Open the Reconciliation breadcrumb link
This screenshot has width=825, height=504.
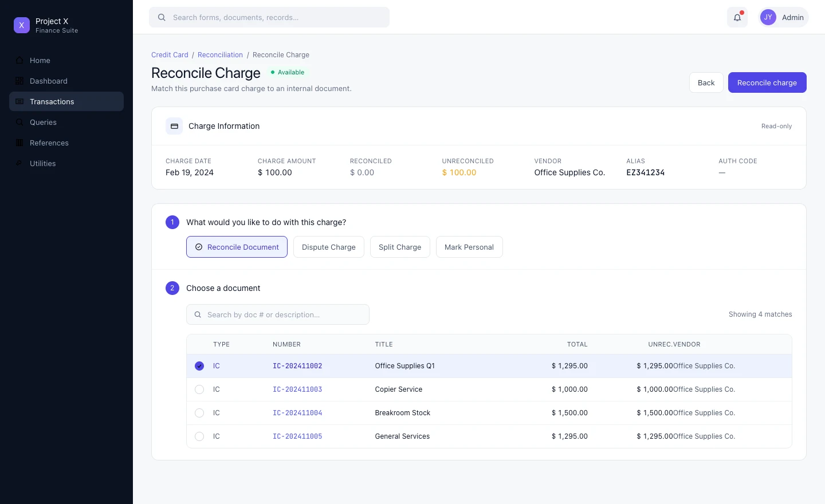[x=220, y=55]
